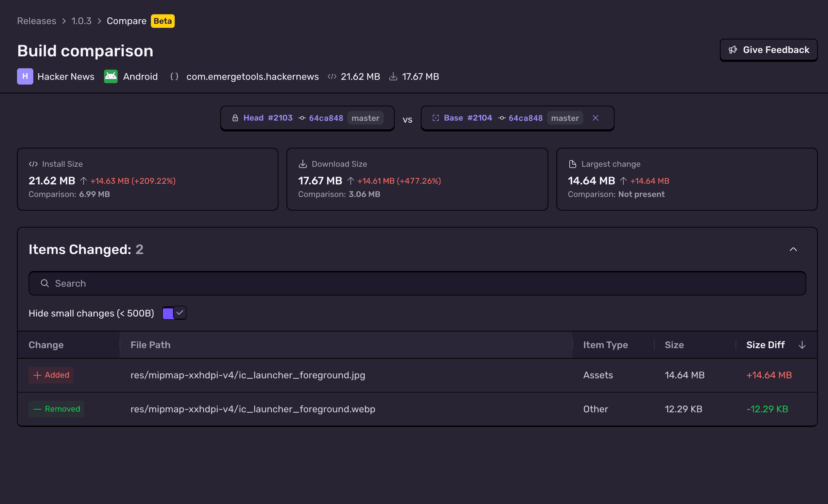Click the Hacker News app avatar icon
The image size is (828, 504).
click(25, 76)
